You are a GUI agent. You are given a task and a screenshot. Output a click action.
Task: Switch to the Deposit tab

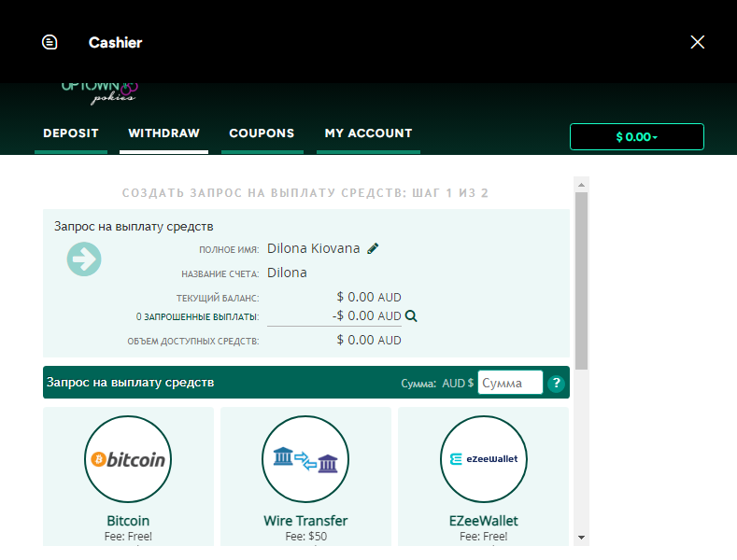[x=71, y=133]
